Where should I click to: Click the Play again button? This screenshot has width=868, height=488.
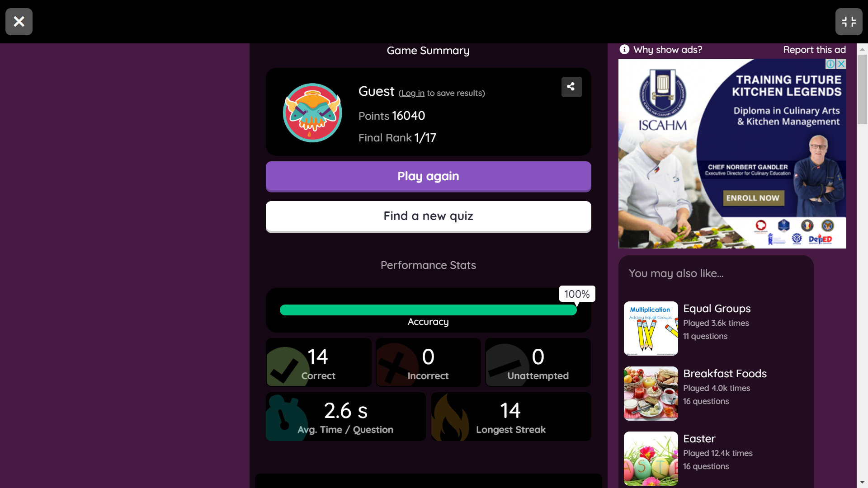point(428,175)
